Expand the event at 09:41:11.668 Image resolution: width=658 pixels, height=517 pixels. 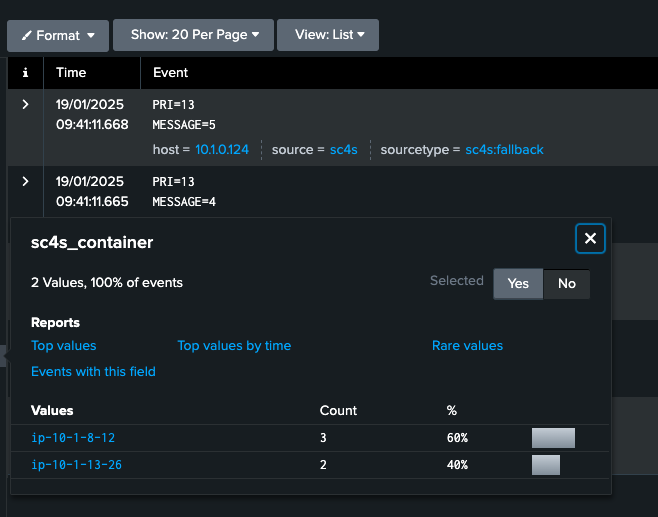pos(25,104)
